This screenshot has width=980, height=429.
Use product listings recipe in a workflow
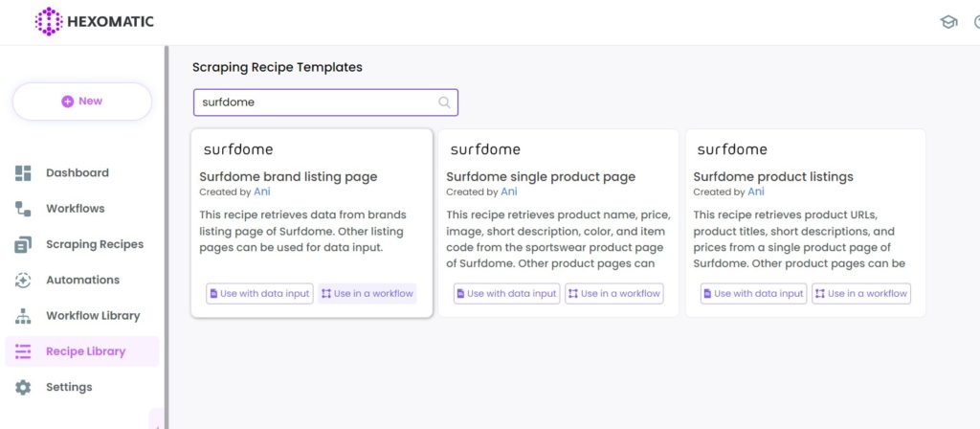(x=861, y=294)
